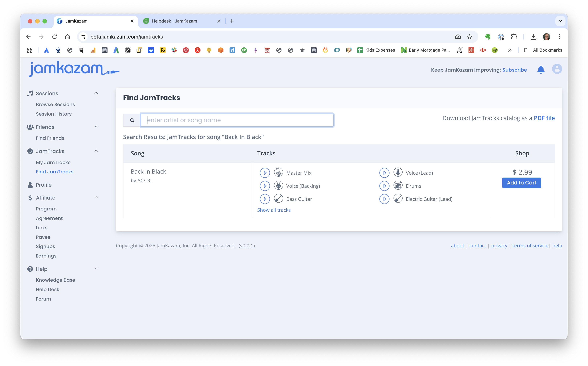
Task: Open My JamTracks in the sidebar
Action: tap(53, 162)
